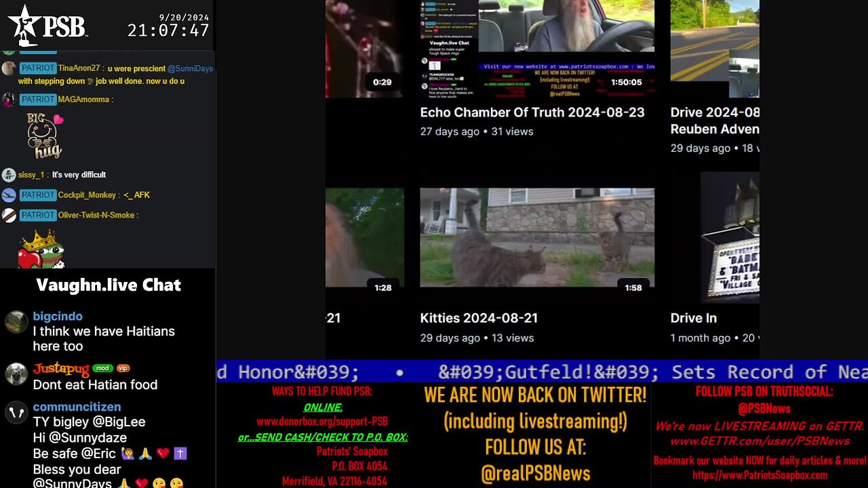Click TinaAnon27's avatar in chat
Image resolution: width=868 pixels, height=488 pixels.
pyautogui.click(x=9, y=68)
